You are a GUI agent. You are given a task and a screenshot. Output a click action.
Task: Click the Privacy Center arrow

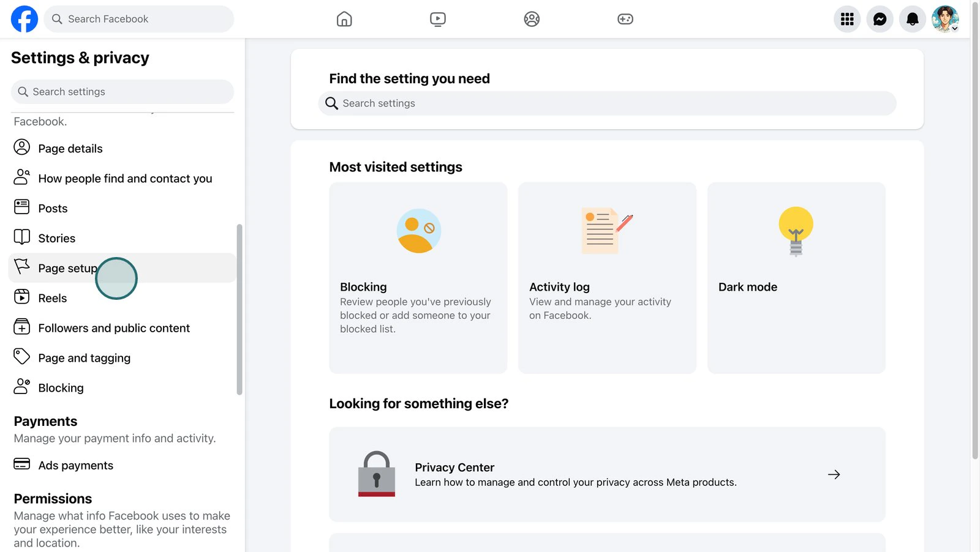click(834, 474)
